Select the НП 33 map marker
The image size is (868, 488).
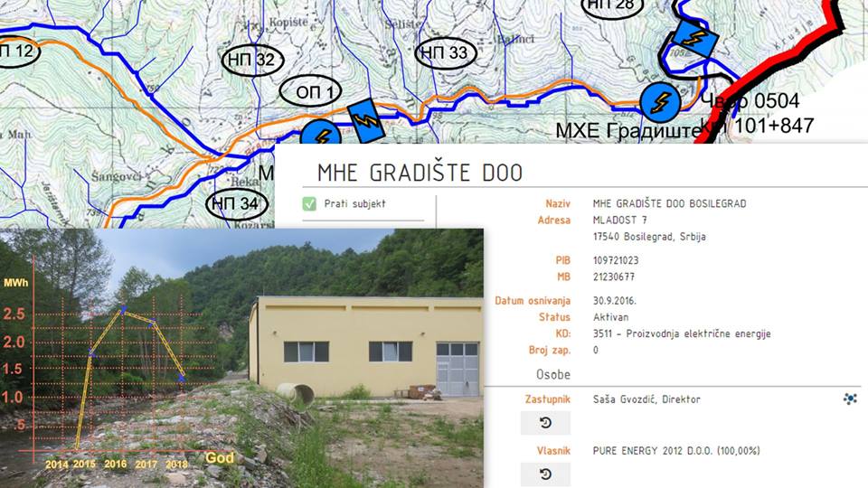click(x=445, y=53)
